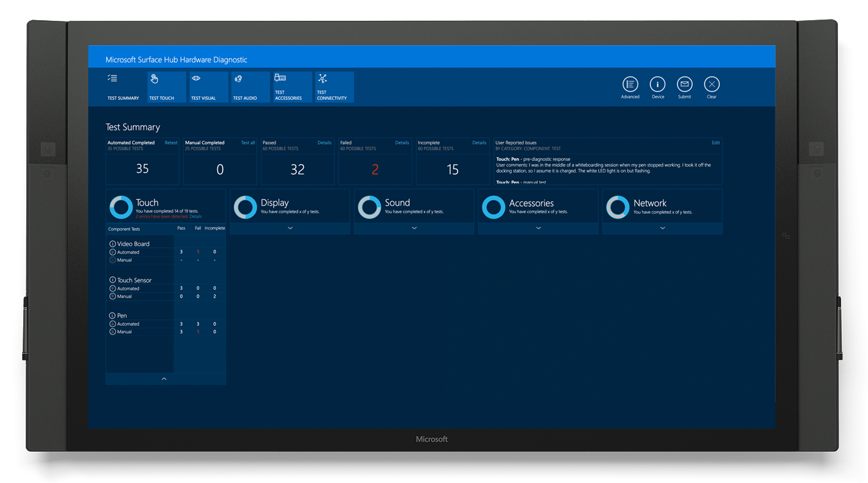
Task: Open info icon beside Pen
Action: [x=113, y=316]
